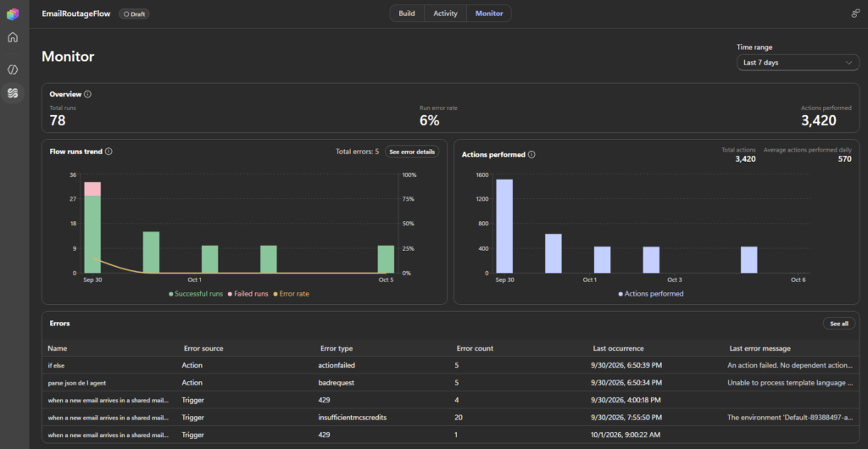Switch to the Activity tab
Viewport: 868px width, 449px height.
pyautogui.click(x=446, y=14)
